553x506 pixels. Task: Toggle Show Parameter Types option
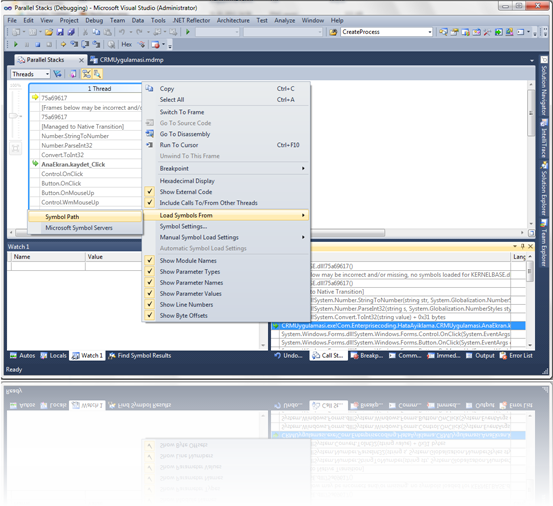pyautogui.click(x=190, y=272)
